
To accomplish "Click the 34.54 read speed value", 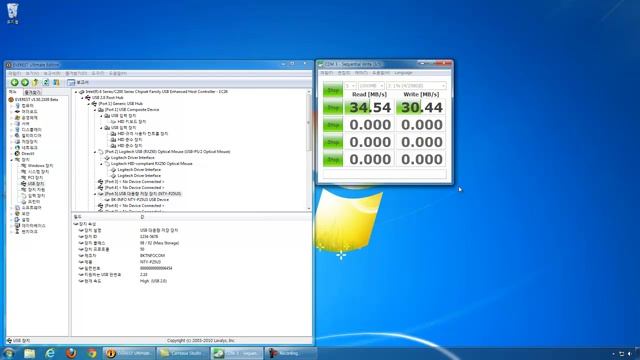I will tap(370, 107).
